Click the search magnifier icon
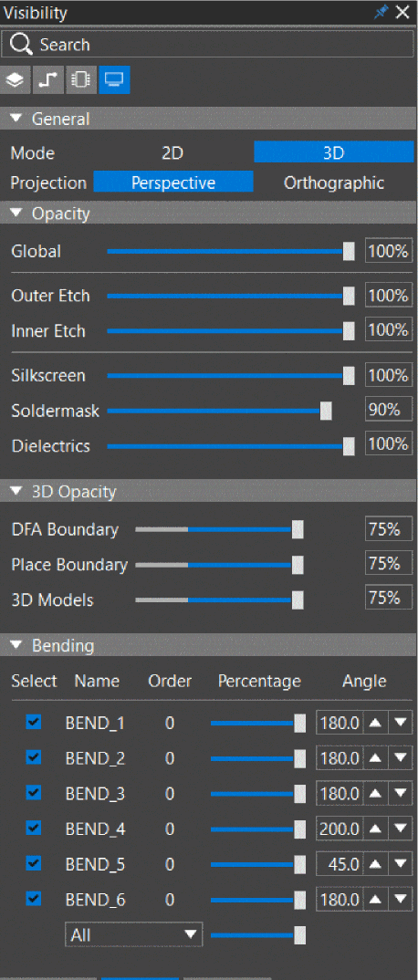The width and height of the screenshot is (418, 980). click(21, 45)
